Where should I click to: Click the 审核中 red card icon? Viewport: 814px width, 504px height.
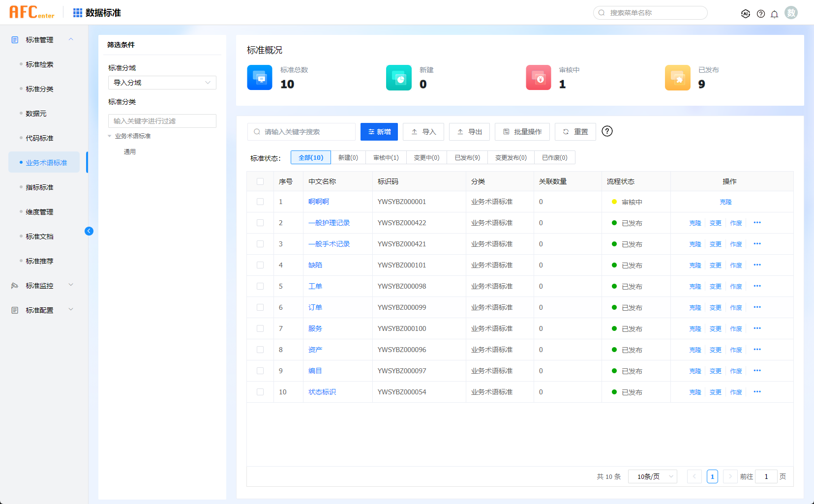539,78
